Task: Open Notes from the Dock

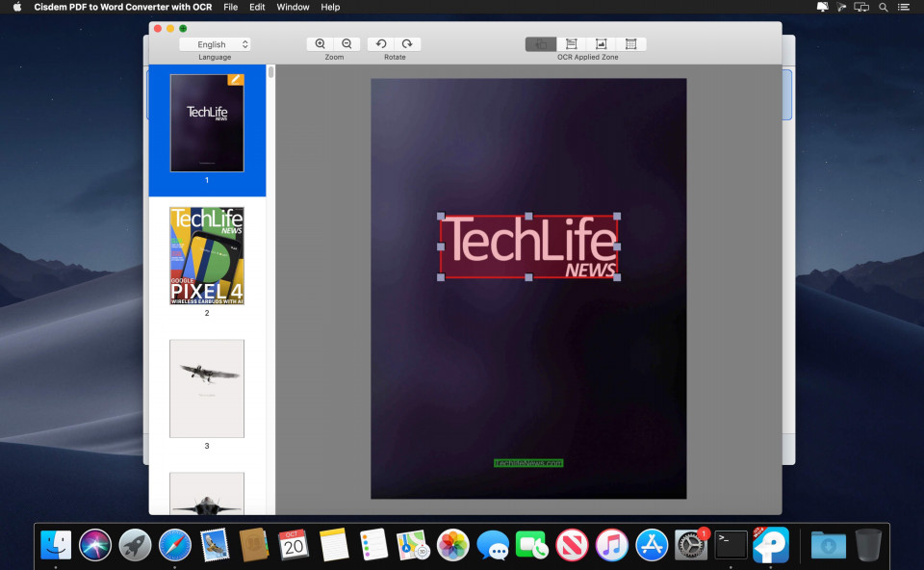Action: pos(334,545)
